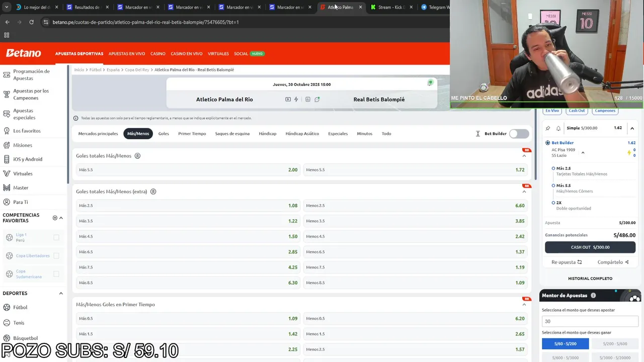Open Apuestas en Vivo in top menu
The height and width of the screenshot is (362, 644).
click(127, 54)
